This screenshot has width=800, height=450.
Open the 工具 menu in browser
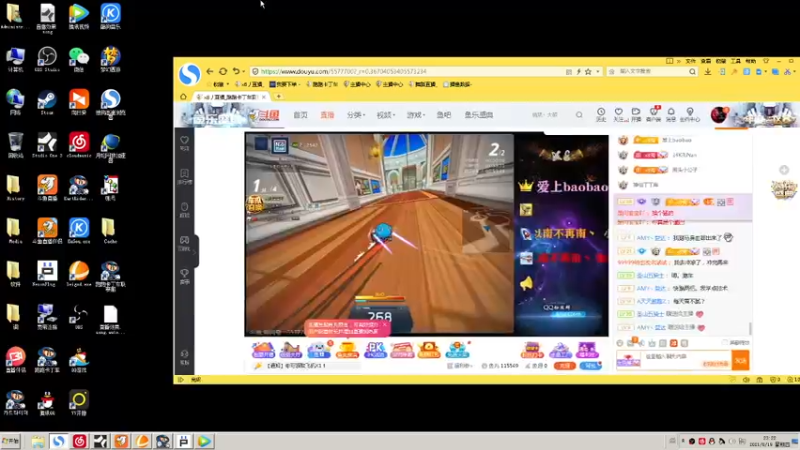tap(735, 61)
